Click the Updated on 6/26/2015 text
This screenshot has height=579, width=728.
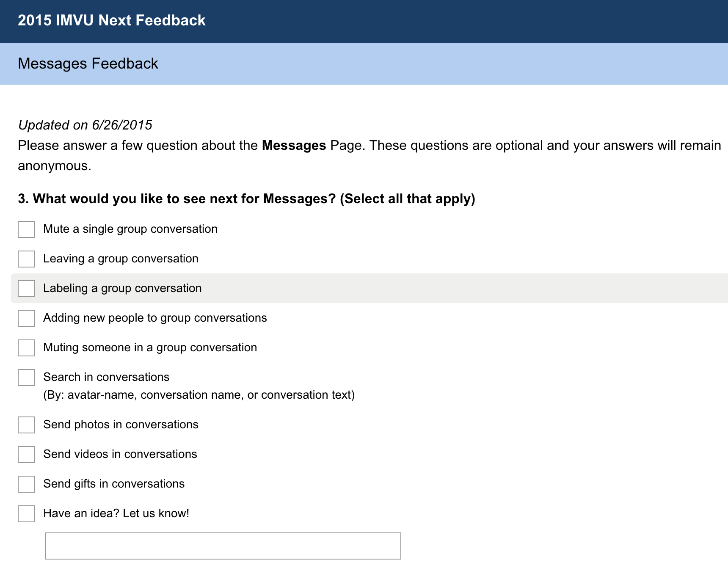(85, 125)
